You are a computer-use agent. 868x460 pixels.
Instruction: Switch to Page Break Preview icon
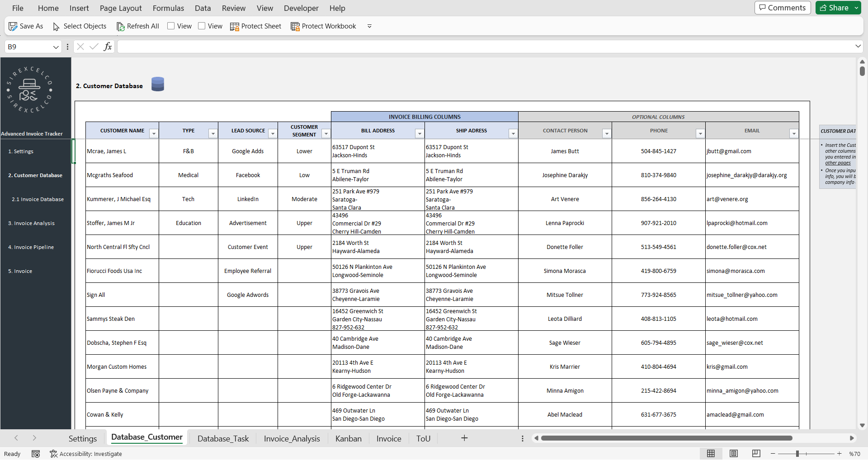pyautogui.click(x=756, y=453)
